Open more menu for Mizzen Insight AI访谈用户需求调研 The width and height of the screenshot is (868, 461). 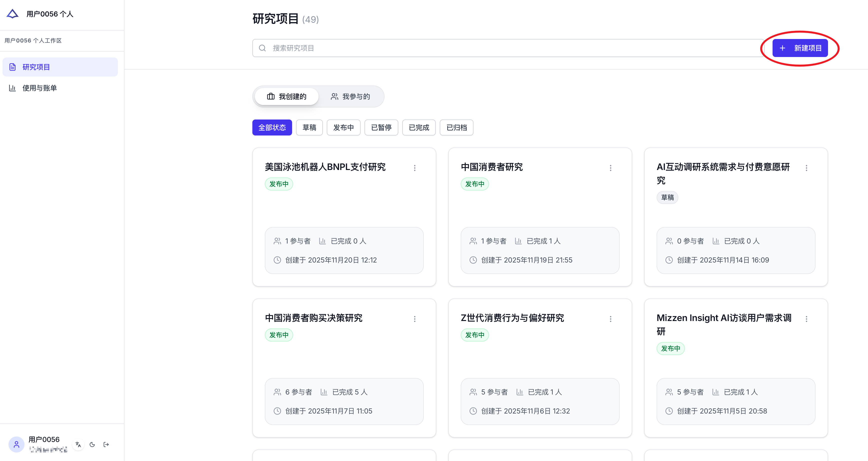[x=806, y=319]
